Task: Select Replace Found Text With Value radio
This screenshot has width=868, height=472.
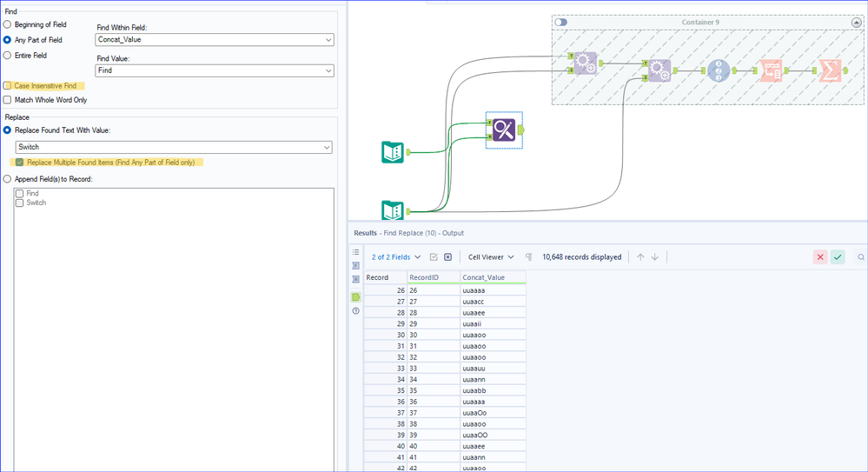Action: point(7,130)
